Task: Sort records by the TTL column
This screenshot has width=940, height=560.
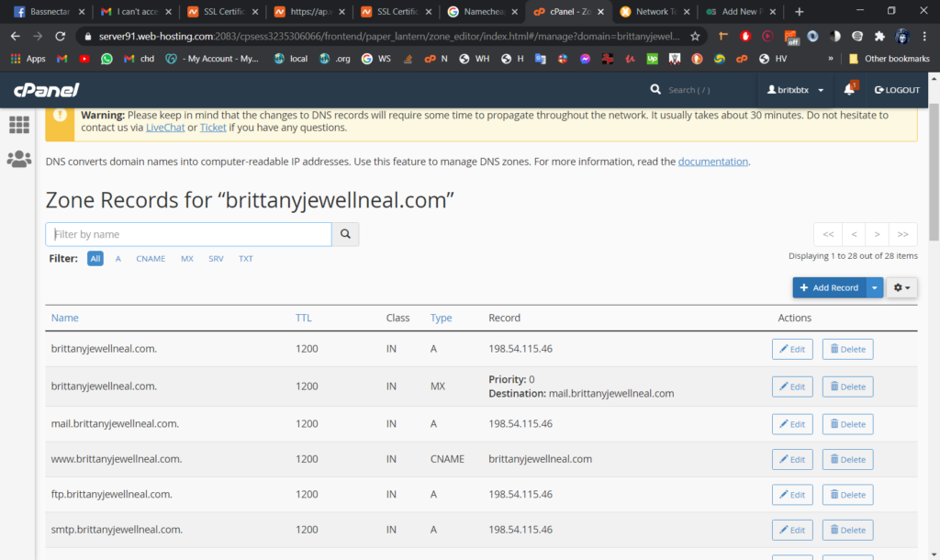Action: coord(304,318)
